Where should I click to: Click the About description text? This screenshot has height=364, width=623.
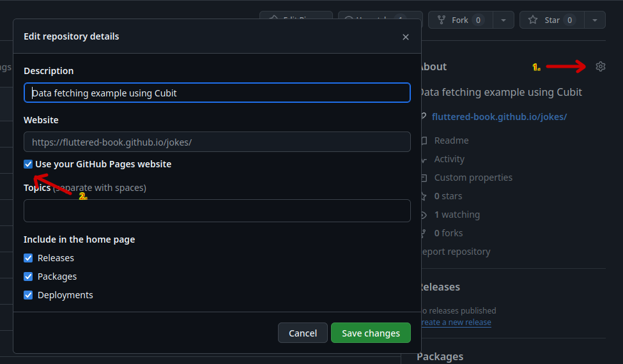(x=502, y=92)
